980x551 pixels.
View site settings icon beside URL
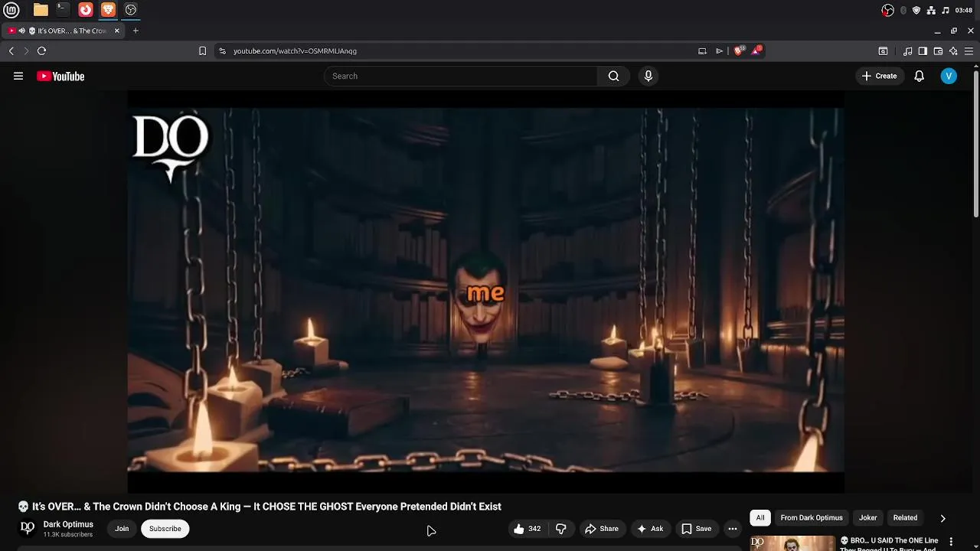click(x=222, y=51)
